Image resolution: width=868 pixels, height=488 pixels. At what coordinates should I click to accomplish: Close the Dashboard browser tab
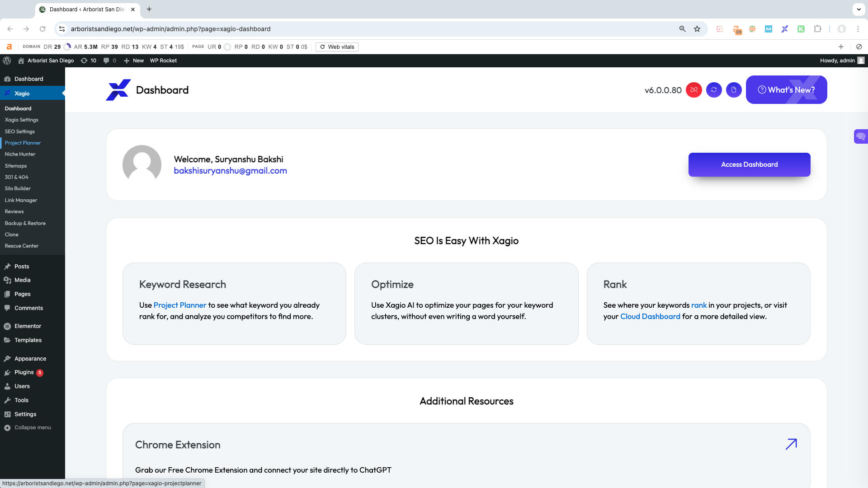coord(132,9)
